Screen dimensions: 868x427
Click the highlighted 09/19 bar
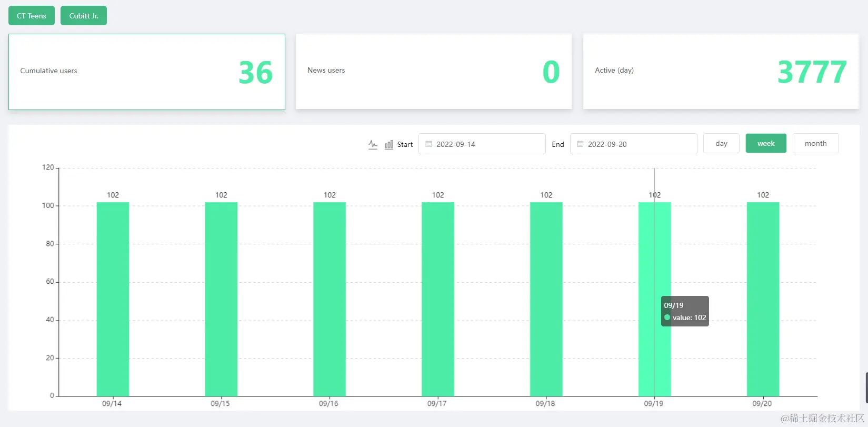coord(655,299)
